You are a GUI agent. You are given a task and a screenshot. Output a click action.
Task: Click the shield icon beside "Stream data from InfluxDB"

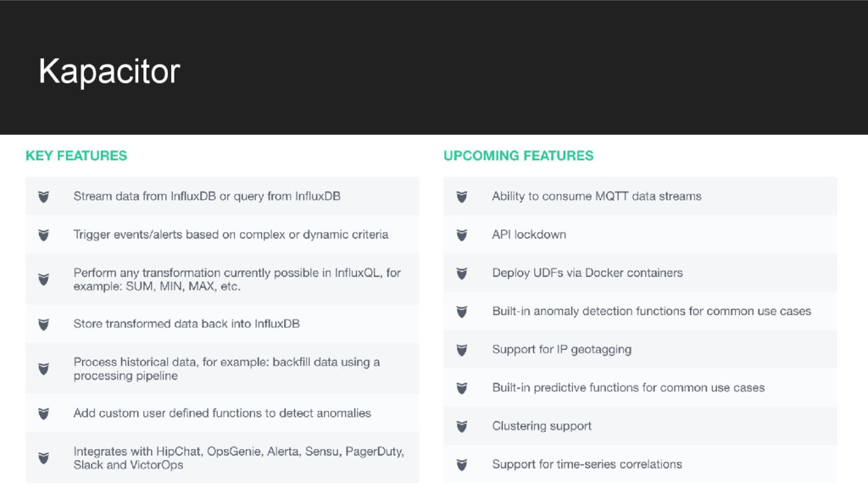coord(43,197)
